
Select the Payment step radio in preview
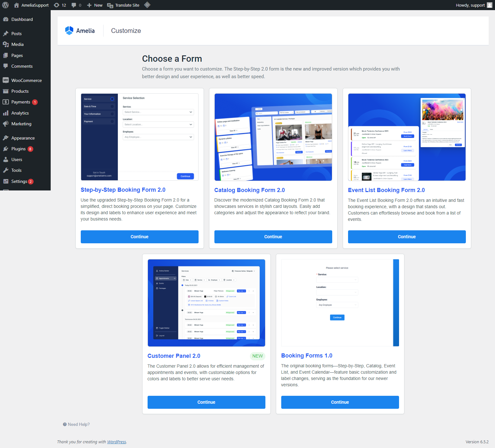click(x=112, y=121)
